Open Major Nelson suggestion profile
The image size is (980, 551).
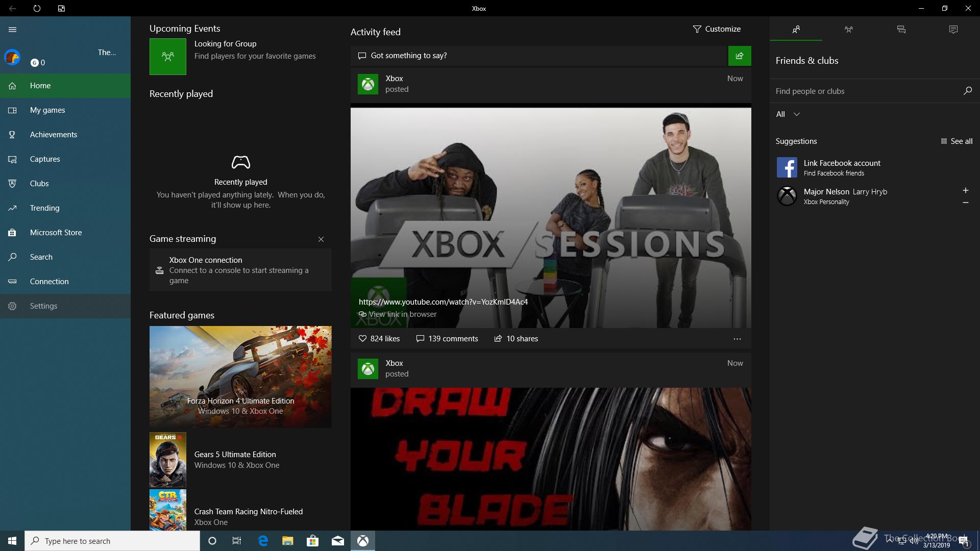tap(865, 196)
